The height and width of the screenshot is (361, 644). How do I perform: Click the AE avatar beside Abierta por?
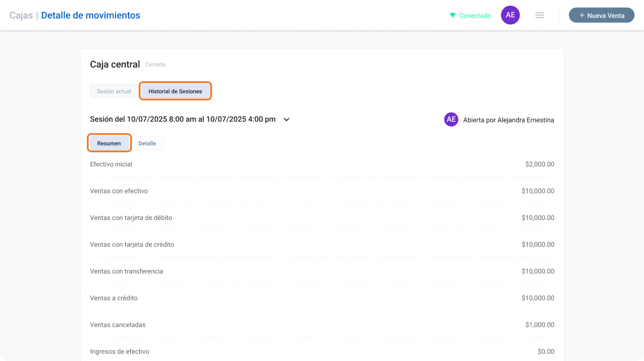click(x=451, y=120)
